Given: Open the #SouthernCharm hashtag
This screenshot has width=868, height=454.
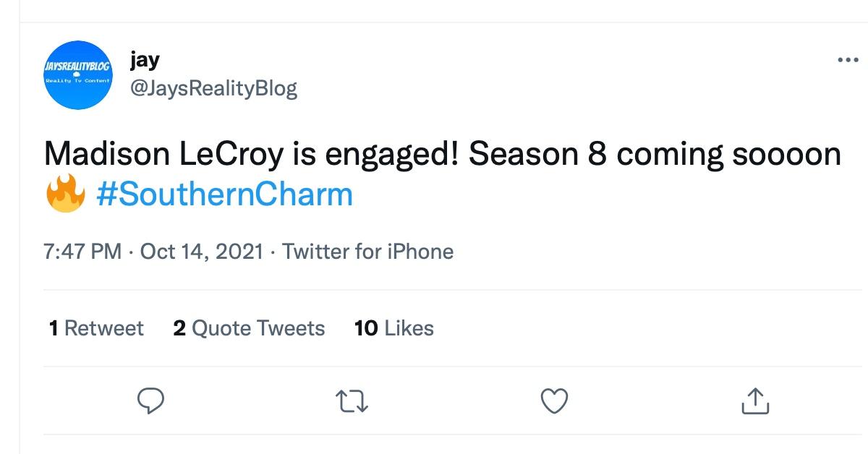Looking at the screenshot, I should coord(224,194).
